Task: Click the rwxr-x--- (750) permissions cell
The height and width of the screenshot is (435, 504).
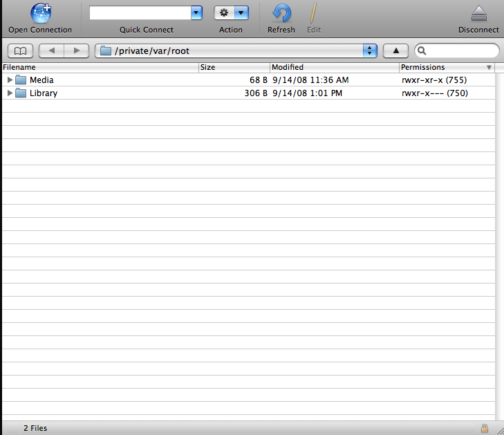Action: tap(435, 93)
